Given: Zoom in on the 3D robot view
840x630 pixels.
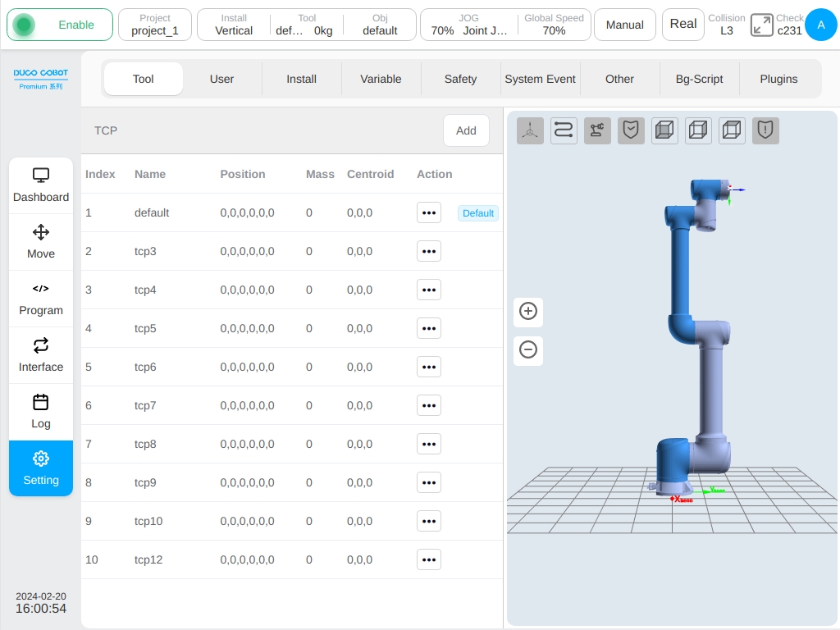Looking at the screenshot, I should tap(528, 311).
